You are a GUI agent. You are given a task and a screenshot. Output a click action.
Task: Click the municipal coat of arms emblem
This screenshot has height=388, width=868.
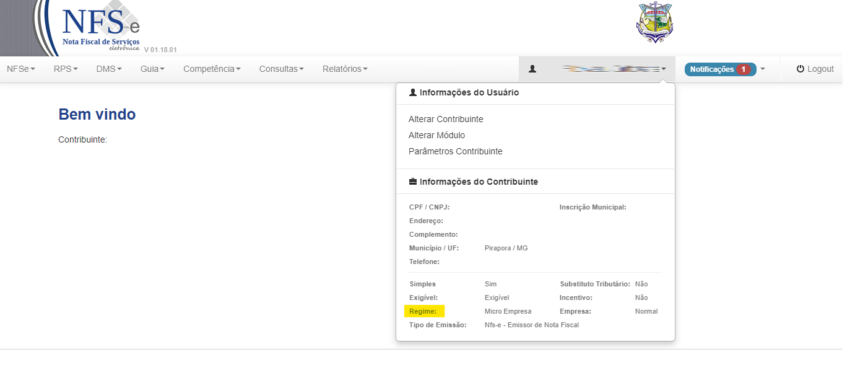pyautogui.click(x=654, y=24)
